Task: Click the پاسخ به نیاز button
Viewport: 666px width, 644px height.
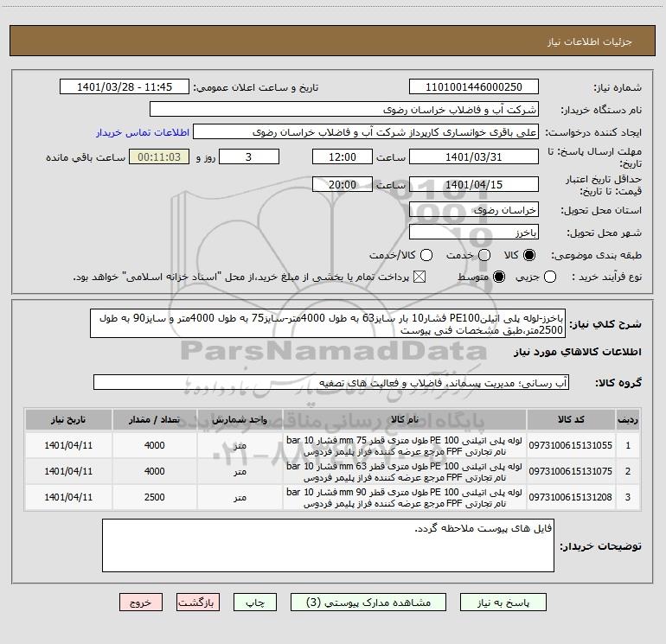Action: [503, 603]
